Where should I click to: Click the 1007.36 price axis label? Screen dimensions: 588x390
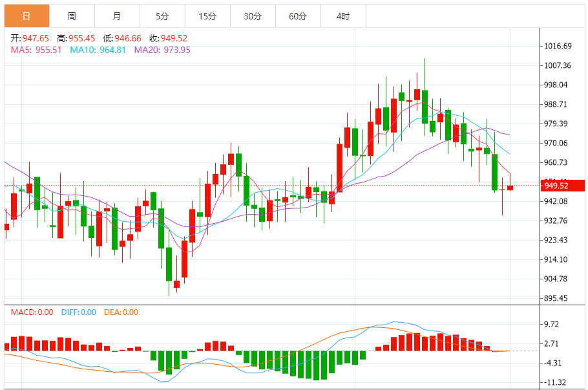tap(558, 66)
